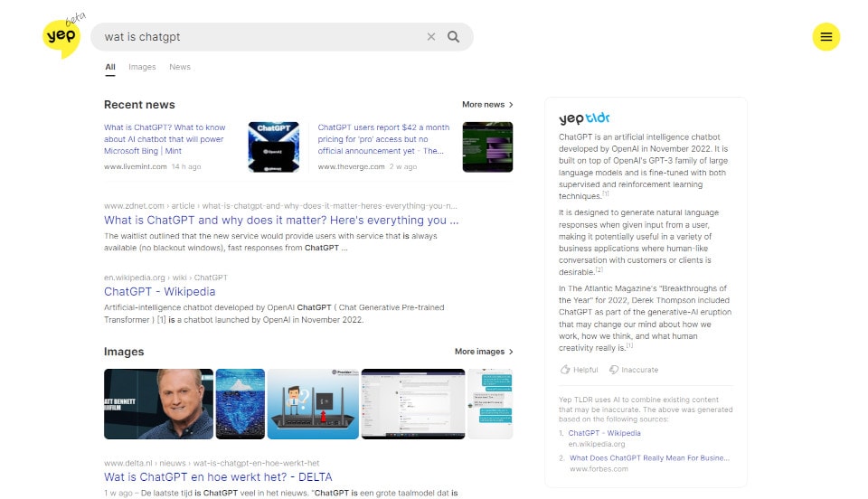This screenshot has height=499, width=868.
Task: Open ChatGPT - Wikipedia source link
Action: pos(605,433)
